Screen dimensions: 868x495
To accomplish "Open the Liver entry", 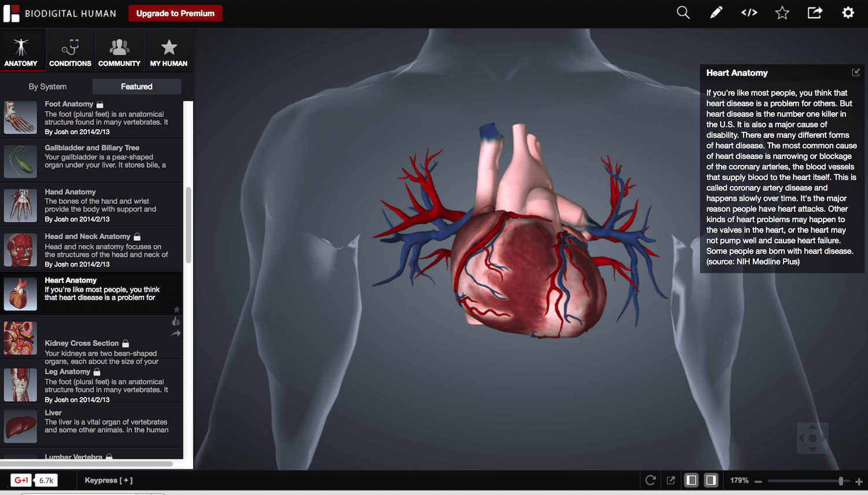I will 91,426.
